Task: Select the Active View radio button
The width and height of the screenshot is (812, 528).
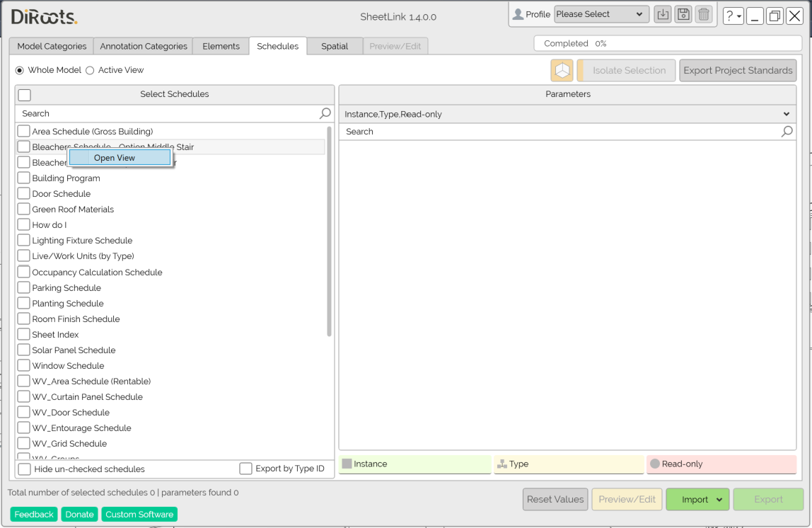Action: (x=90, y=70)
